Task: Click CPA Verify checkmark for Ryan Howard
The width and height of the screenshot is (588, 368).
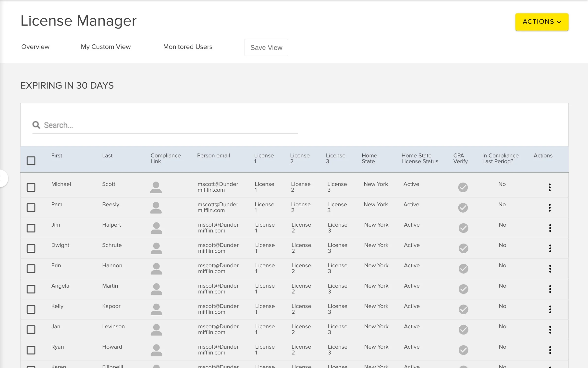Action: coord(464,350)
